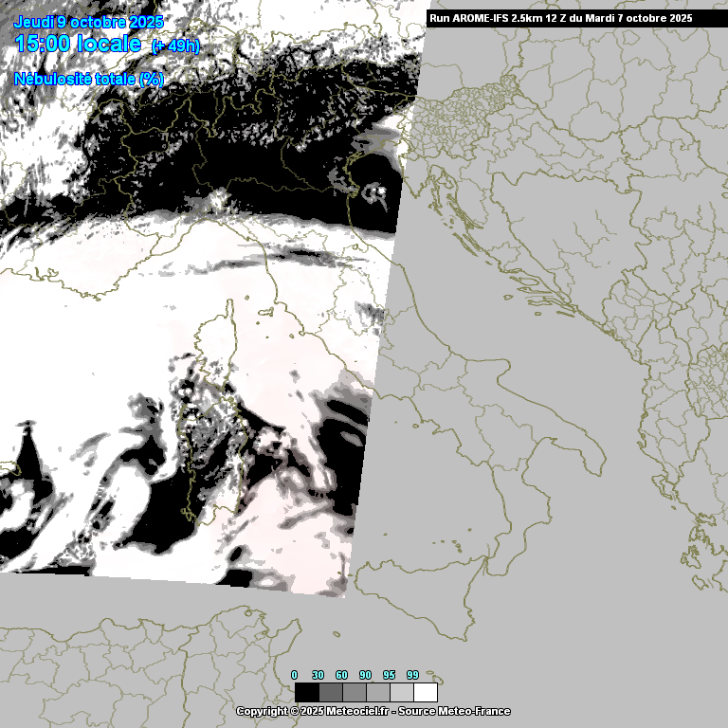Click the Meteociel.fr copyright text
728x728 pixels.
(x=373, y=711)
